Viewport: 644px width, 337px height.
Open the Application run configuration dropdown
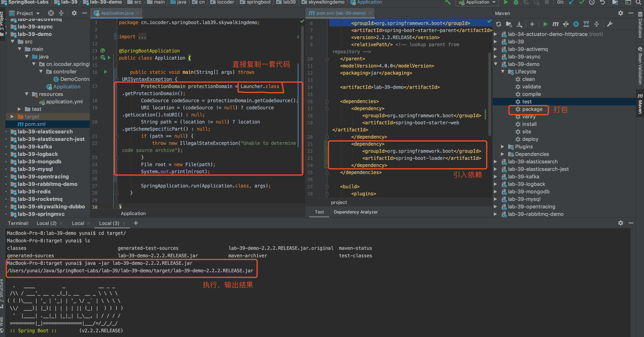point(477,3)
